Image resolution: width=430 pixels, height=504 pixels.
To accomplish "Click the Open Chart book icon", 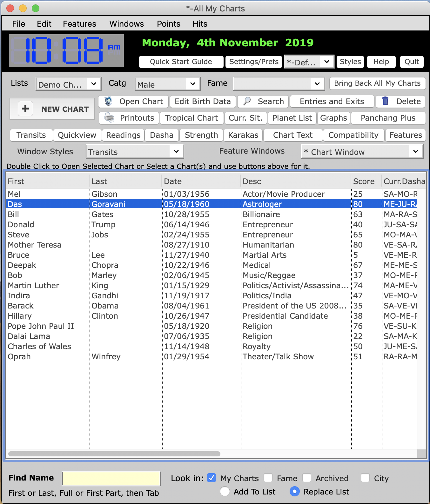I will pyautogui.click(x=109, y=101).
